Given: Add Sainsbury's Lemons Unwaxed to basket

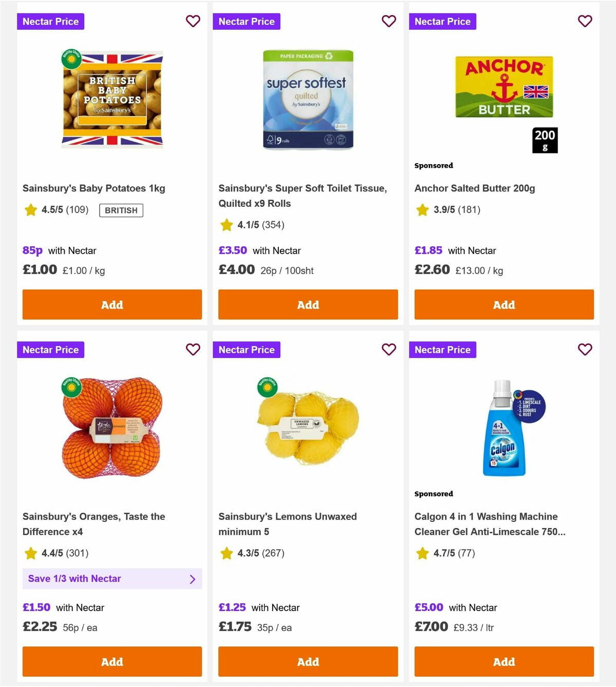Looking at the screenshot, I should [x=307, y=662].
